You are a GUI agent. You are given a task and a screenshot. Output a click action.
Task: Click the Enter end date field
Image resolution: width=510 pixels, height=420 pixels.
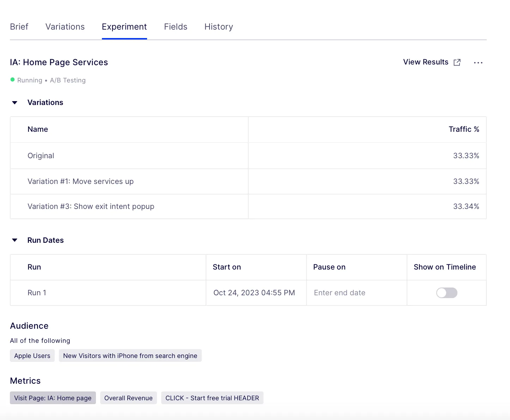click(357, 293)
